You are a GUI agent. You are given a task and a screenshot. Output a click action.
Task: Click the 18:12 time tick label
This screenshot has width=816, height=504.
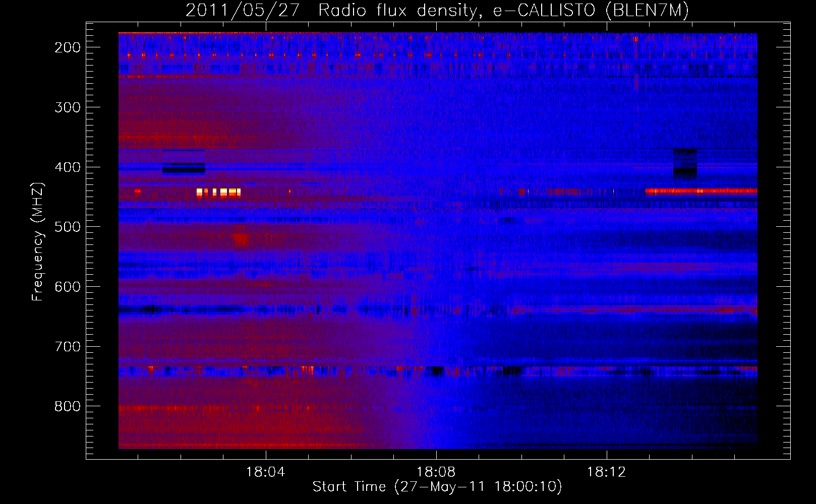606,472
